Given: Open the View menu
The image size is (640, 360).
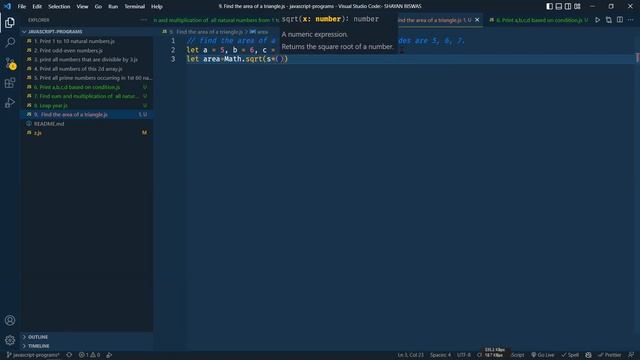Looking at the screenshot, I should (82, 7).
